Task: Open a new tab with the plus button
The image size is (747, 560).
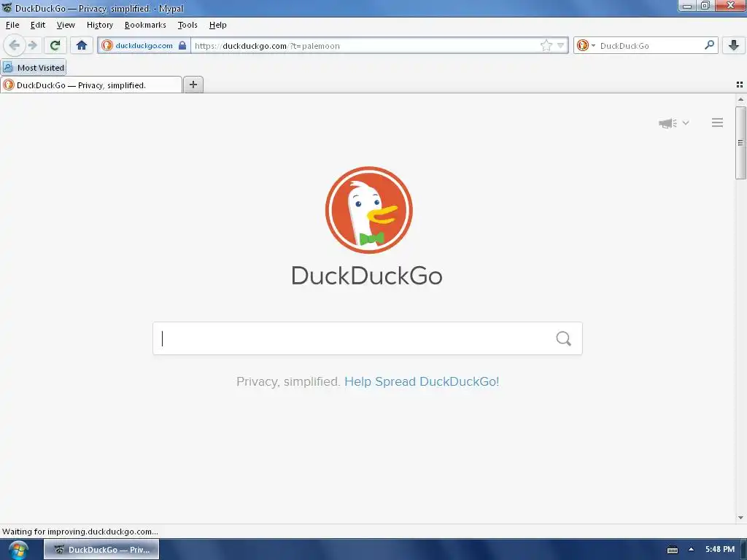Action: (x=193, y=85)
